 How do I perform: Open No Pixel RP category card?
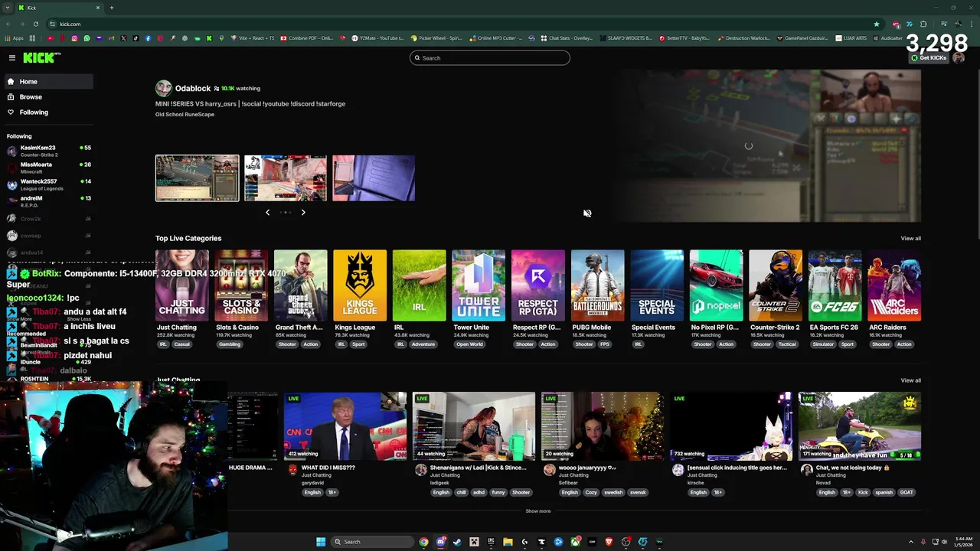point(716,285)
